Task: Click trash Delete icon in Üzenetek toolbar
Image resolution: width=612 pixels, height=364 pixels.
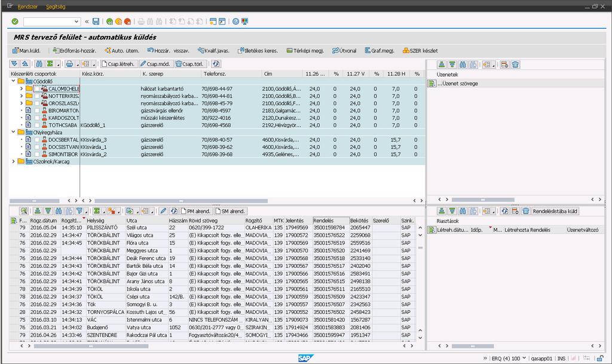Action: 515,65
